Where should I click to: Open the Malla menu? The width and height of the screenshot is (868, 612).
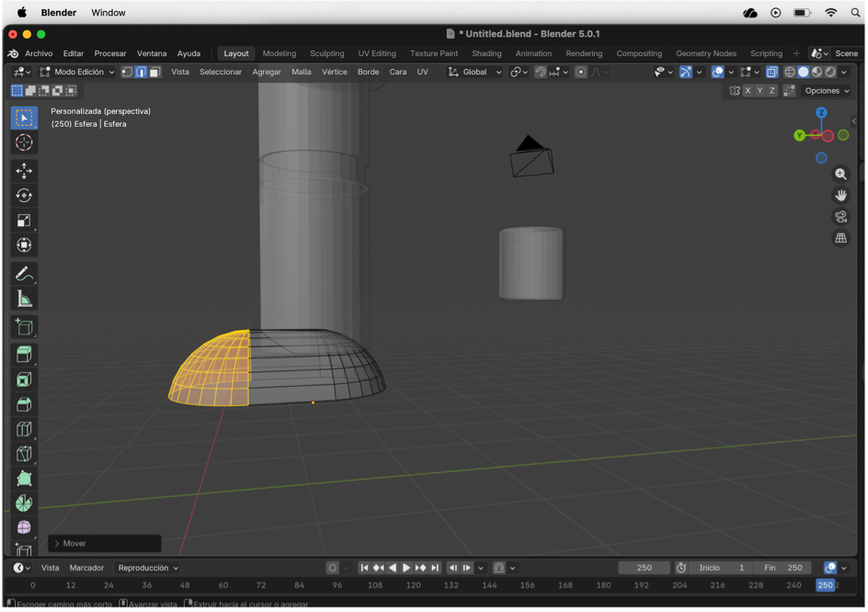302,72
